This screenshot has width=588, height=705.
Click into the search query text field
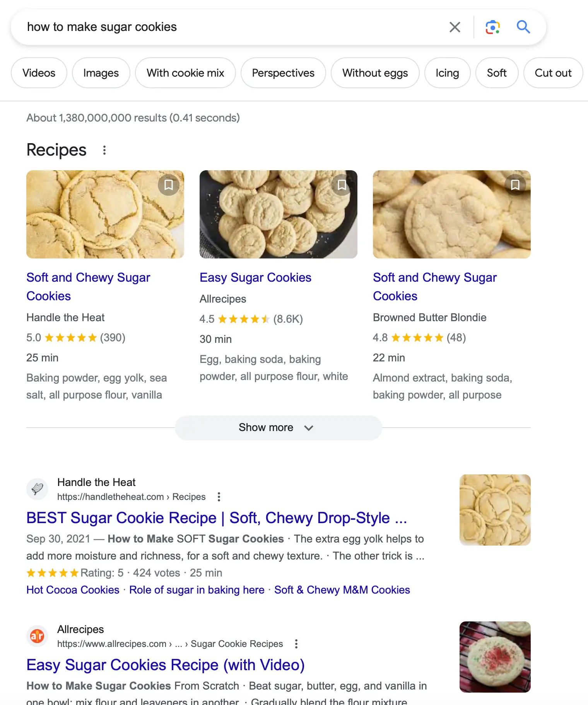[232, 27]
